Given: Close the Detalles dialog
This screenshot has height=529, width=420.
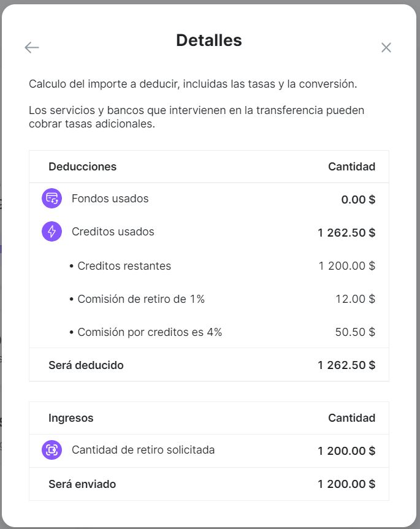Looking at the screenshot, I should pyautogui.click(x=386, y=48).
